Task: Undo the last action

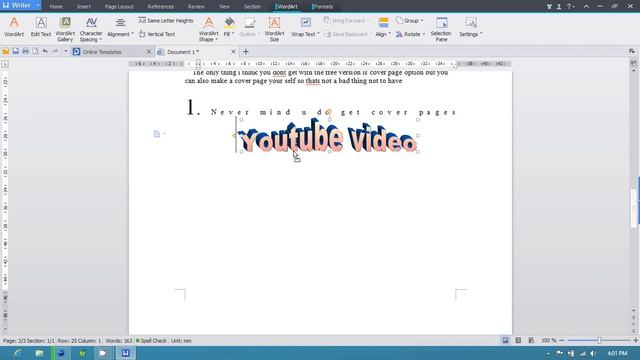Action: click(45, 51)
